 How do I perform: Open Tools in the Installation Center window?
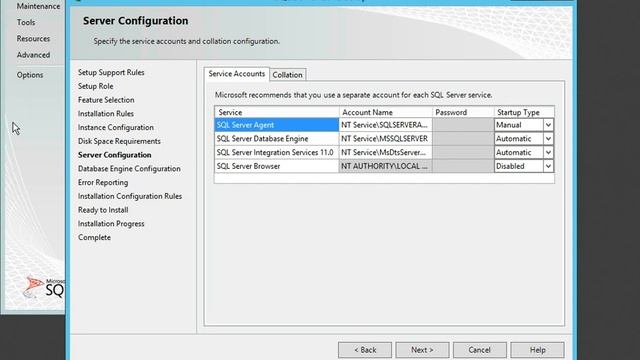tap(26, 22)
